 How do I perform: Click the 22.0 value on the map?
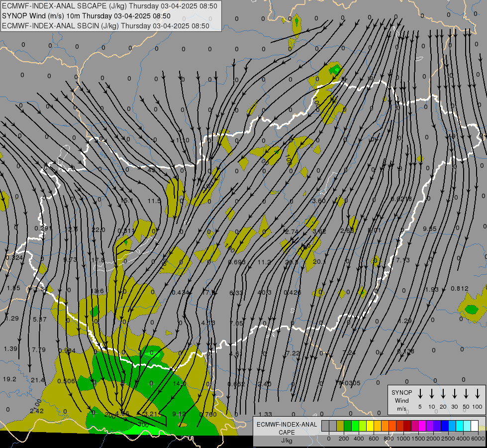tap(98, 230)
